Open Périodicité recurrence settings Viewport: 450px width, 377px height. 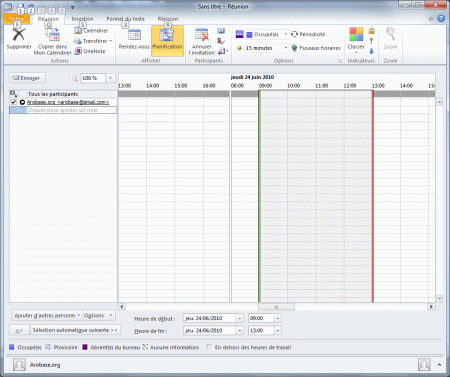click(x=308, y=34)
